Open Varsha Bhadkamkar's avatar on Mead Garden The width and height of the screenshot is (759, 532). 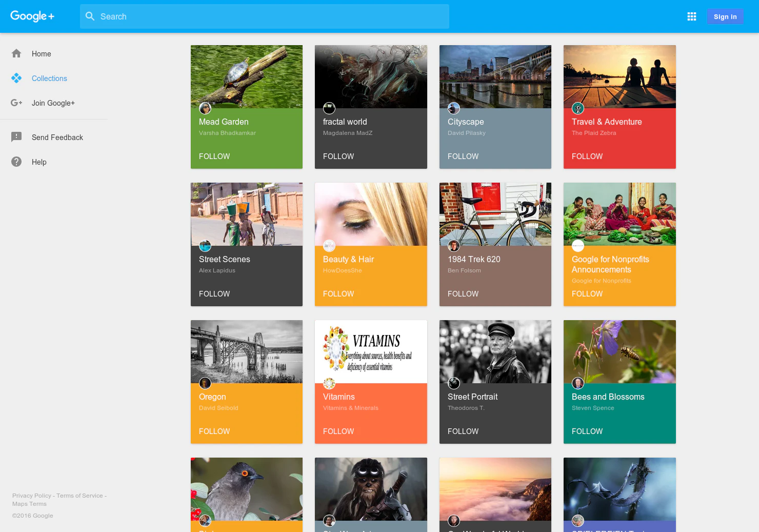(205, 108)
